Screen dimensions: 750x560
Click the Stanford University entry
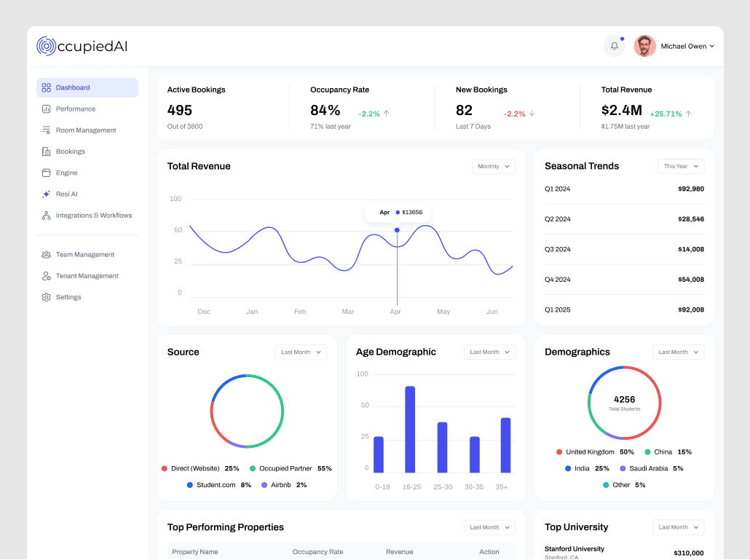pos(624,552)
